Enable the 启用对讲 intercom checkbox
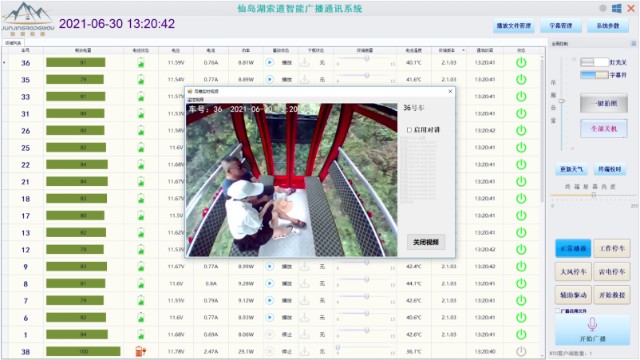 point(409,130)
